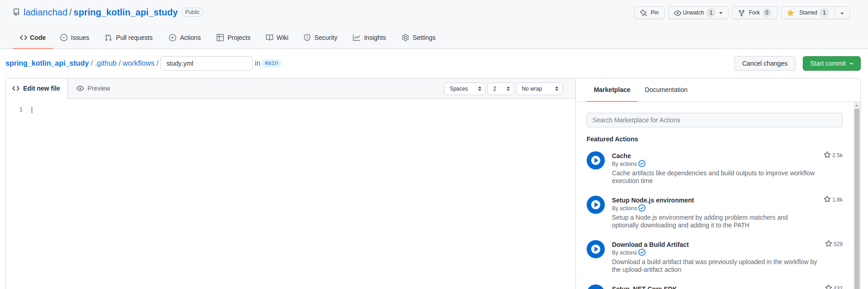Pin the repository with the Pin button
The height and width of the screenshot is (289, 868).
coord(649,13)
